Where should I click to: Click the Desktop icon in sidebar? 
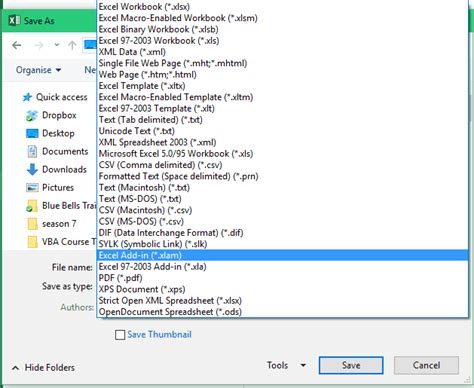(32, 134)
